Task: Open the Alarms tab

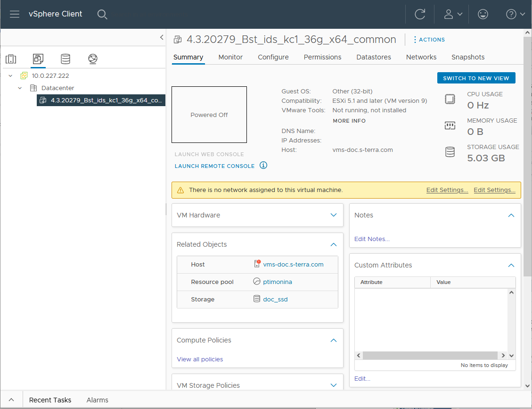Action: coord(98,400)
